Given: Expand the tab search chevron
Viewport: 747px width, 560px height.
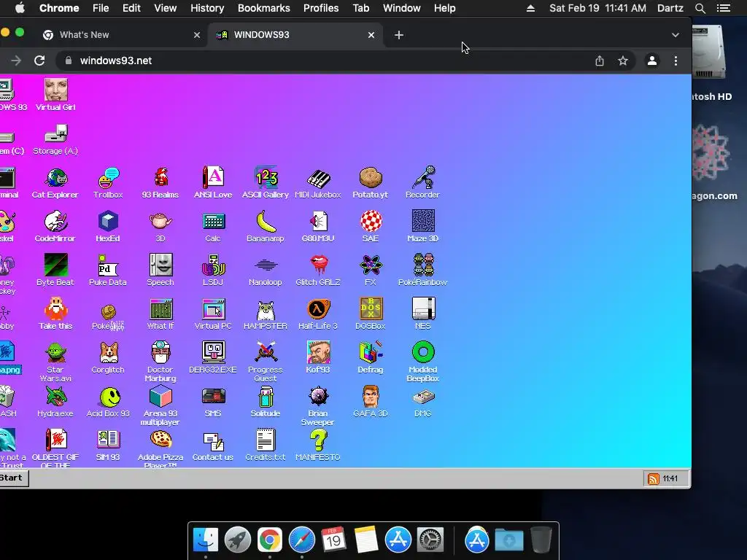Looking at the screenshot, I should click(675, 35).
